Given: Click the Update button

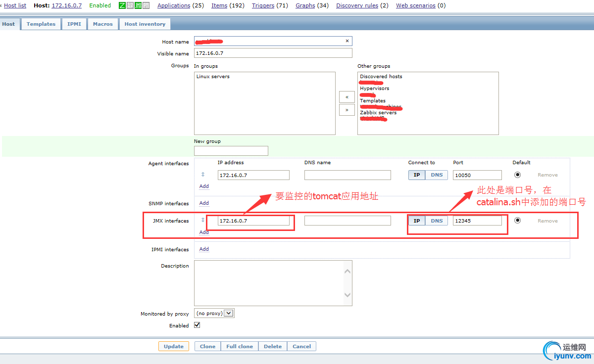Looking at the screenshot, I should pos(174,347).
